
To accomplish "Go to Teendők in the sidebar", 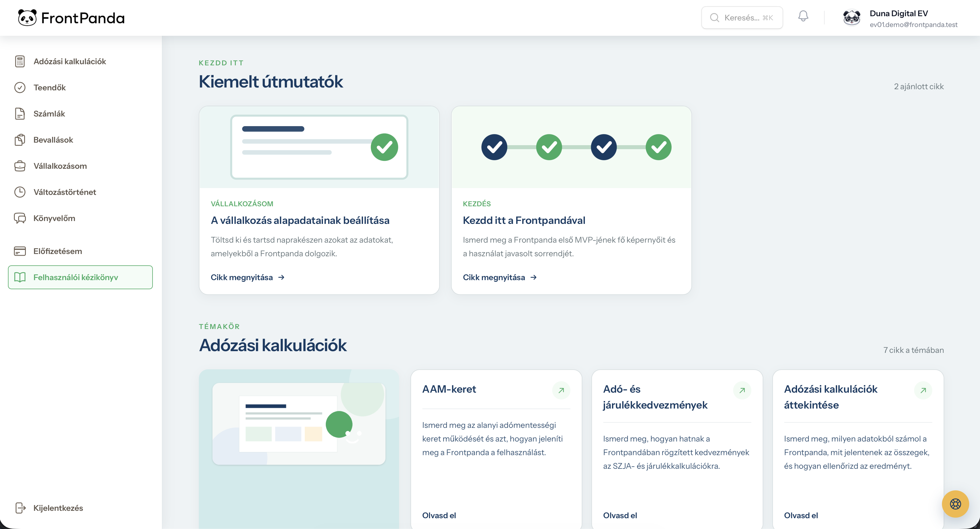I will click(80, 88).
